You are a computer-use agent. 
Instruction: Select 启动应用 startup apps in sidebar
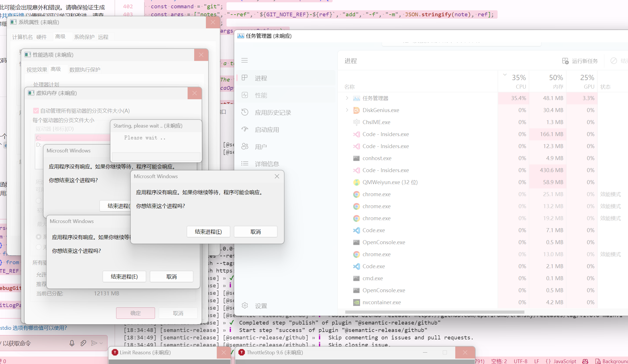[x=267, y=130]
